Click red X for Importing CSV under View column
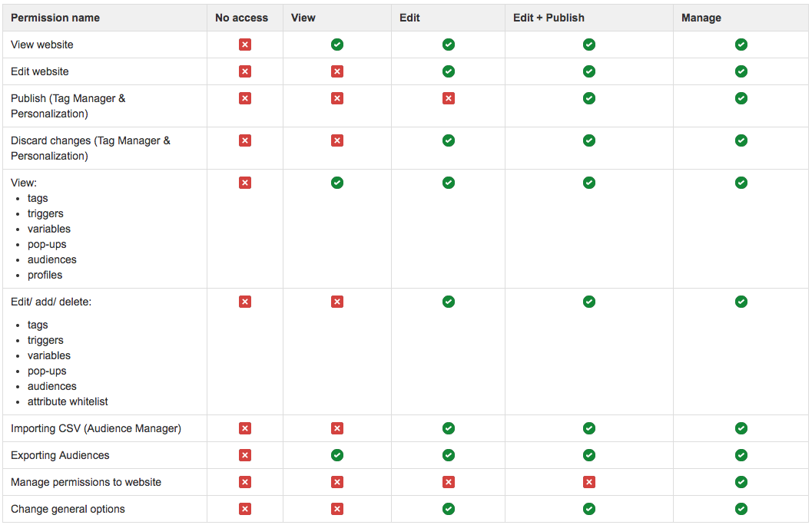The height and width of the screenshot is (525, 812). tap(337, 428)
